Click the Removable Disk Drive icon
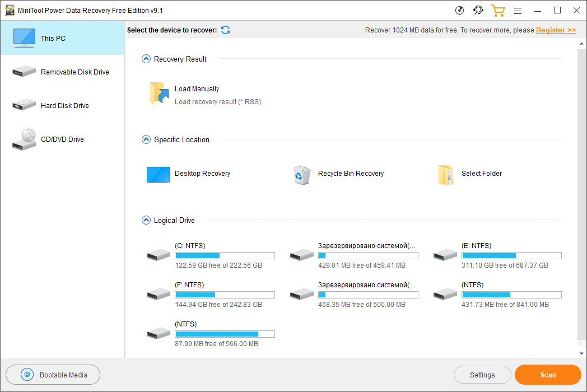The height and width of the screenshot is (392, 587). coord(24,71)
